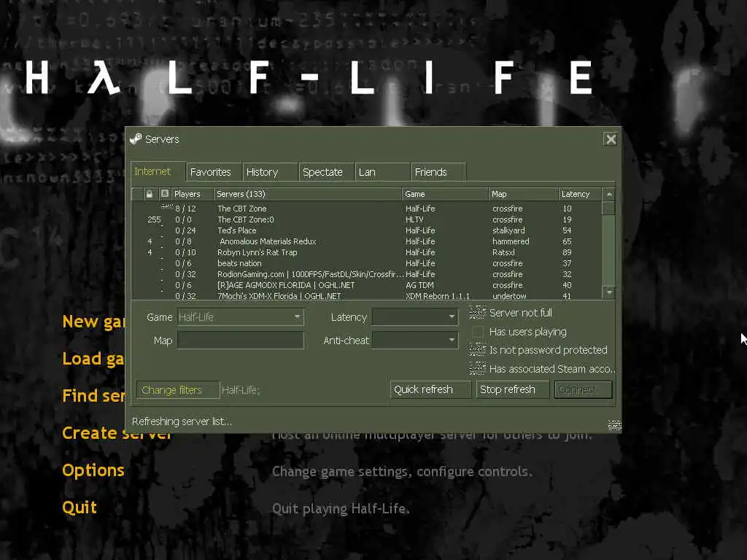Viewport: 747px width, 560px height.
Task: Sort by bot column icon
Action: coord(165,194)
